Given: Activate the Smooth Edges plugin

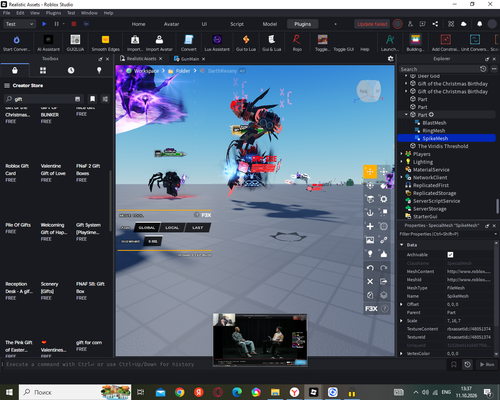Looking at the screenshot, I should (105, 43).
